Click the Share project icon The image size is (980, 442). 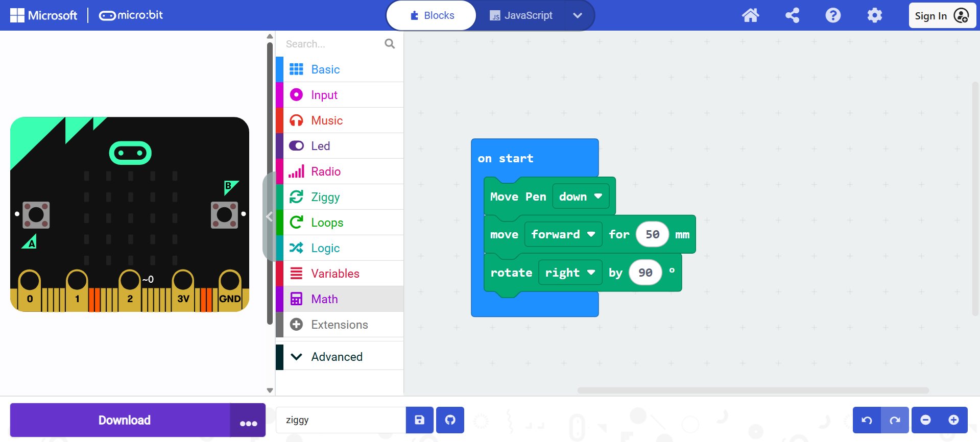click(x=792, y=15)
